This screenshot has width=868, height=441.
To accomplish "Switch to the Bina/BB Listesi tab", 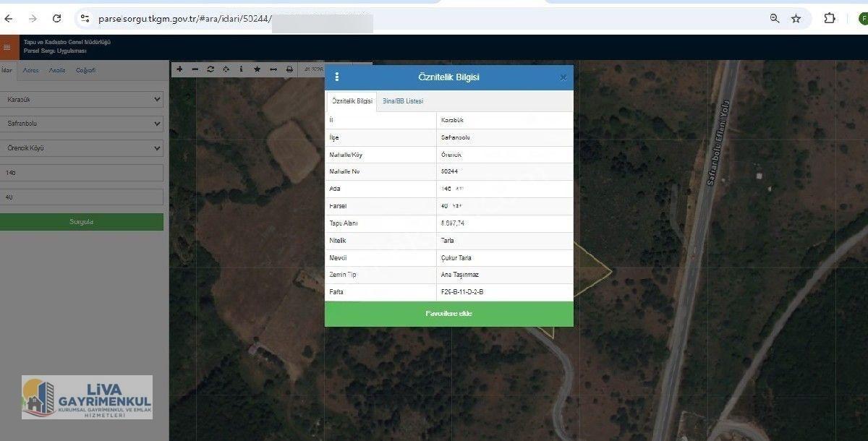I will (403, 101).
